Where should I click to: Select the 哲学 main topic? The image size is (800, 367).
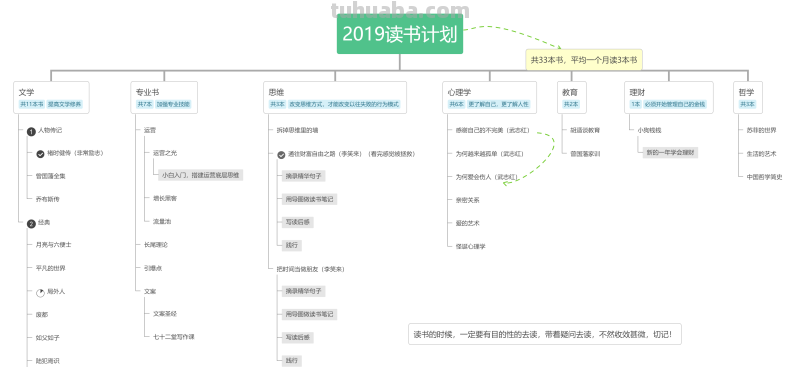(x=747, y=97)
